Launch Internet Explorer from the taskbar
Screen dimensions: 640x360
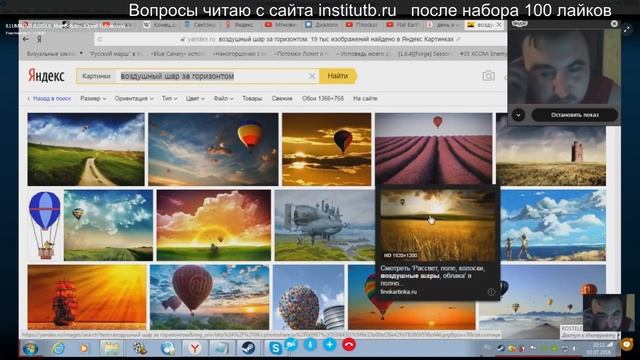58,348
